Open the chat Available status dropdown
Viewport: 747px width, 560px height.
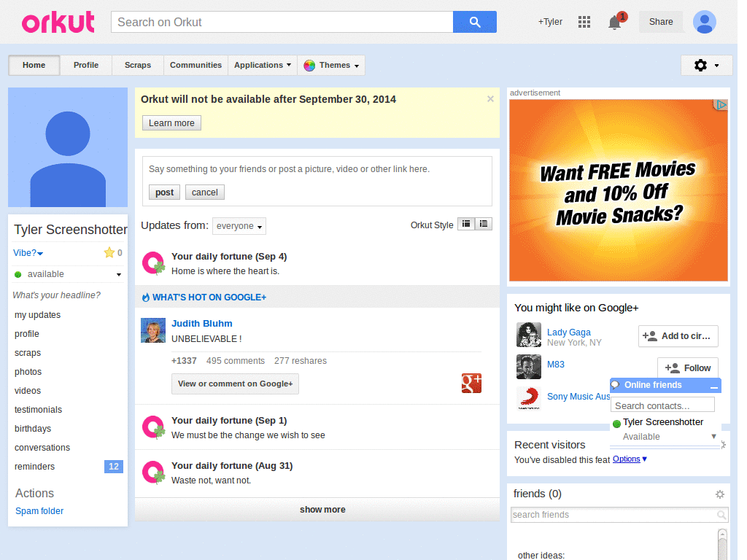pos(713,436)
